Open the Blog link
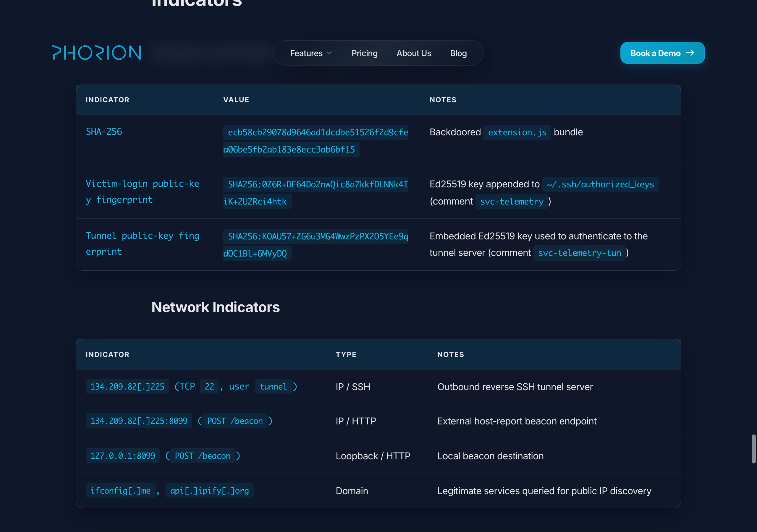The height and width of the screenshot is (532, 757). click(x=458, y=53)
